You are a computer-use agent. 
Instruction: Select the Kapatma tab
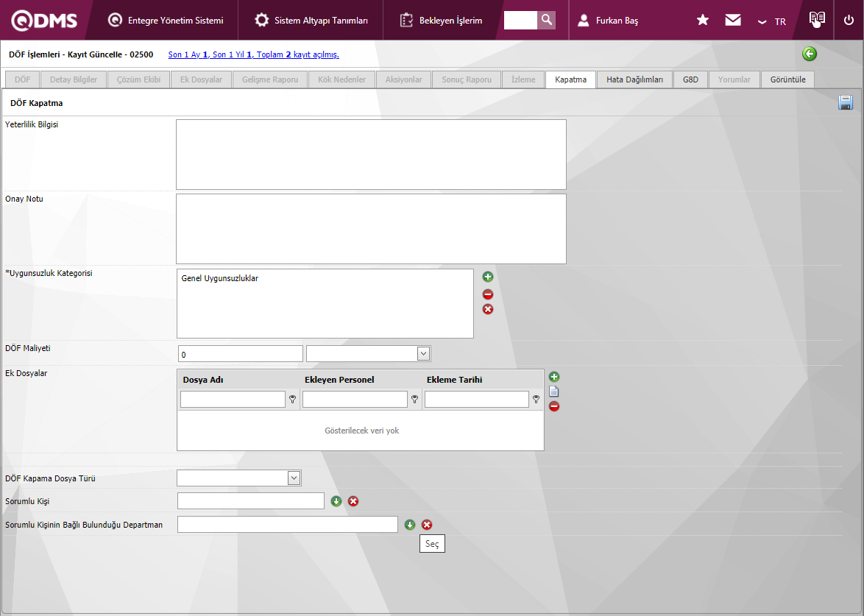pos(570,79)
